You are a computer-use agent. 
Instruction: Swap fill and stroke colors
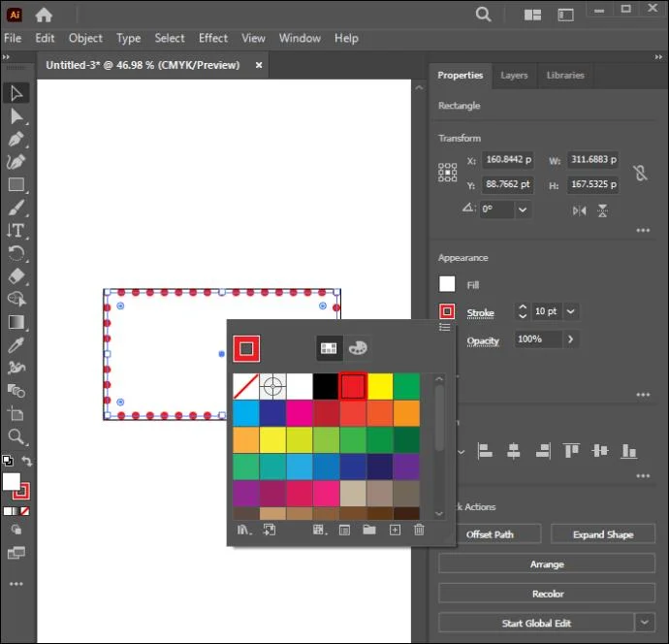(x=26, y=462)
